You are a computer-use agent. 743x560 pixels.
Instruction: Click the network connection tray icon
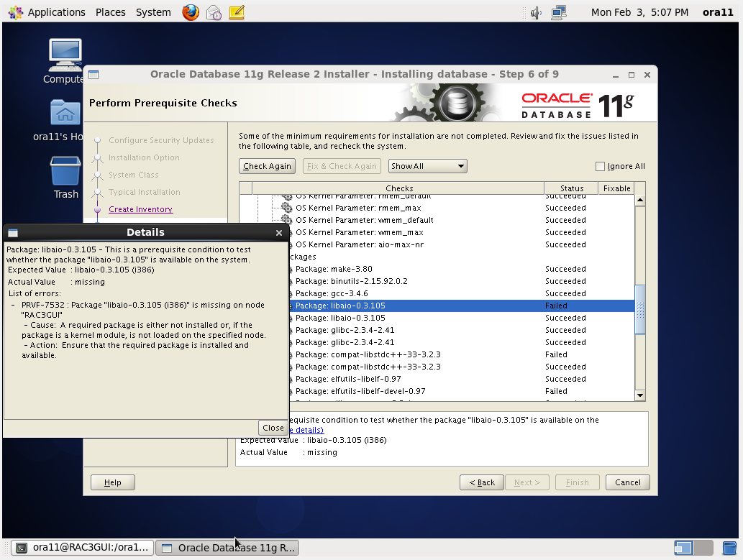(559, 13)
